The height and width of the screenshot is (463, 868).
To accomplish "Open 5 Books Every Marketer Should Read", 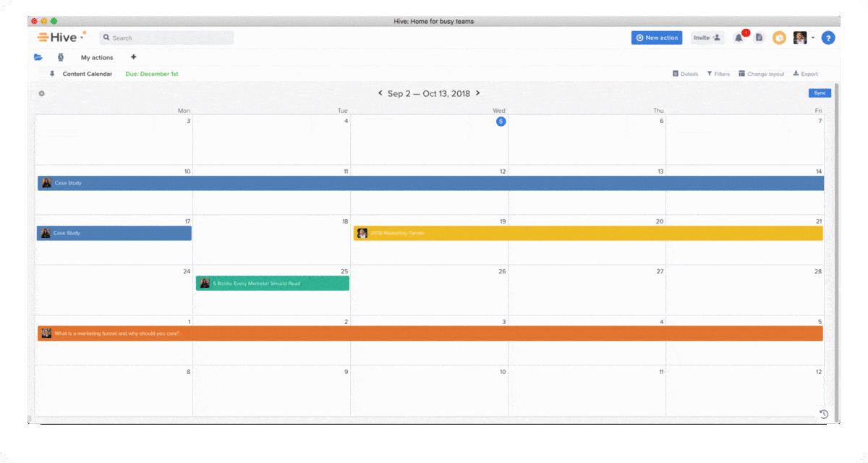I will click(x=273, y=283).
